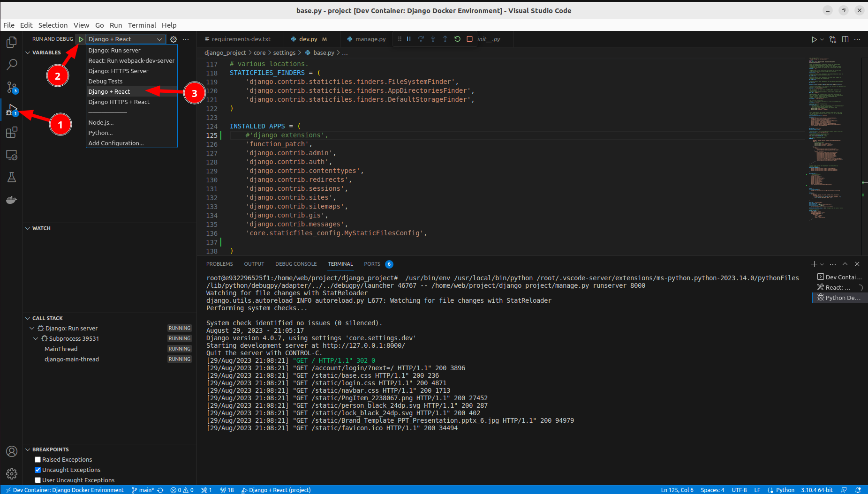Select Python De... terminal in terminal list
This screenshot has height=494, width=868.
coord(839,298)
